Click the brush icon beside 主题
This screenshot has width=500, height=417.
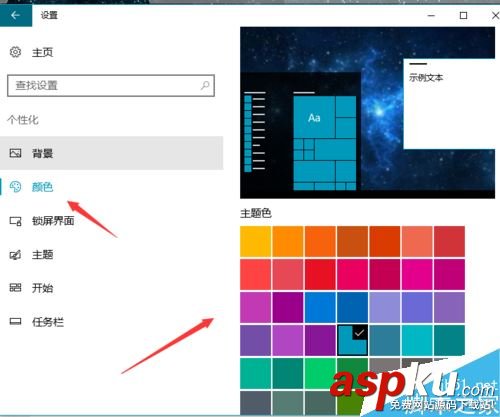[x=15, y=255]
